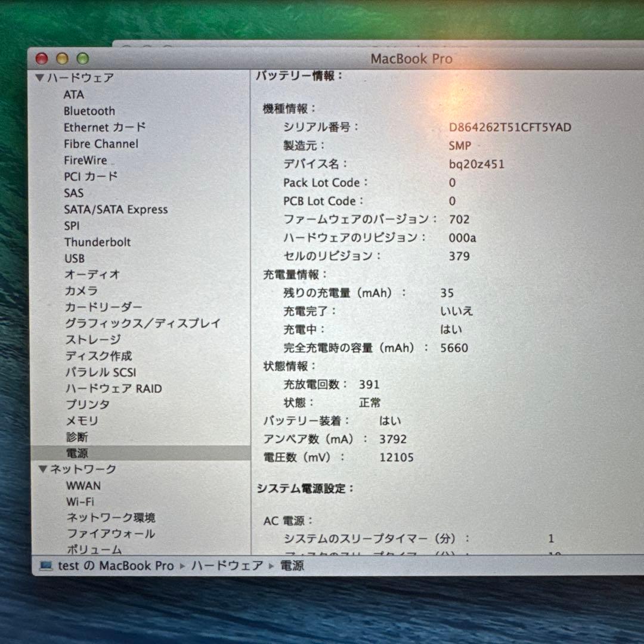Image resolution: width=644 pixels, height=644 pixels.
Task: Click the remaining charge value 35
Action: pos(447,293)
